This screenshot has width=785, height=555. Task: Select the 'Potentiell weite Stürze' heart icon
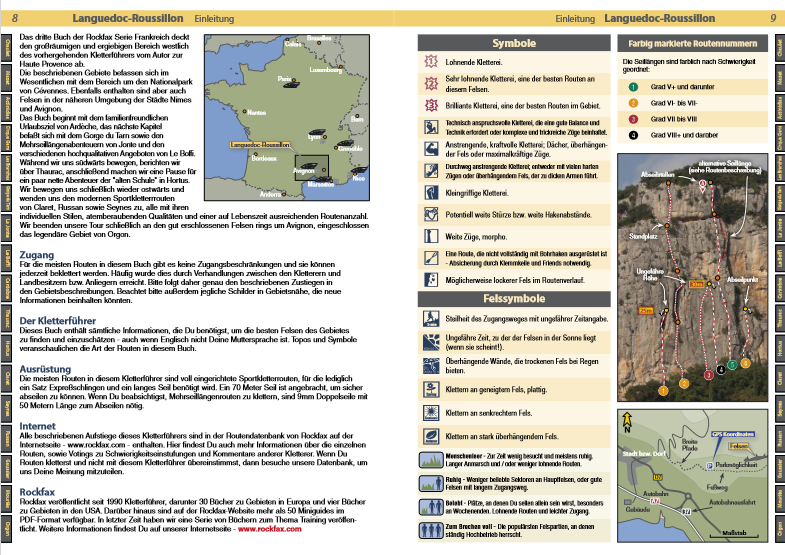pyautogui.click(x=431, y=214)
